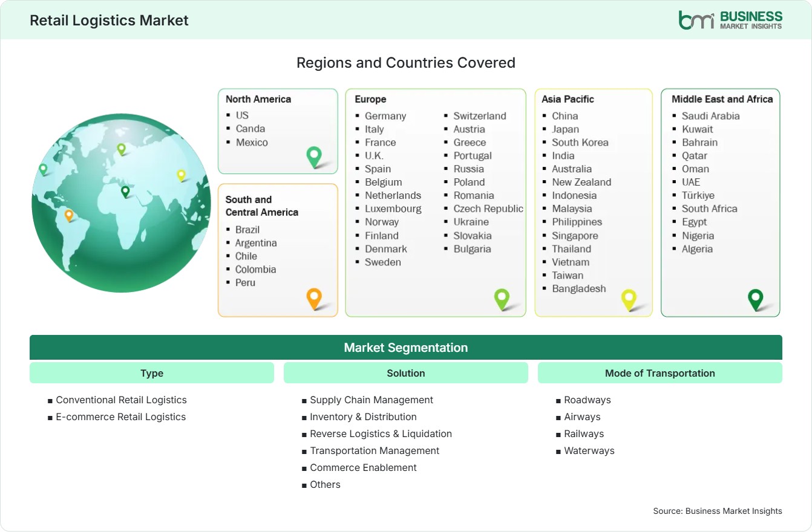Click the yellow pin on globe's Asia

181,175
